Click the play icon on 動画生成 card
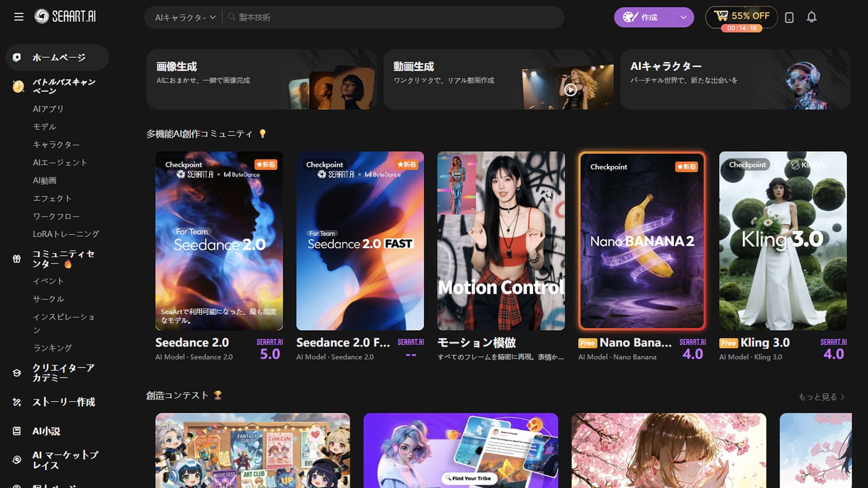 (571, 89)
